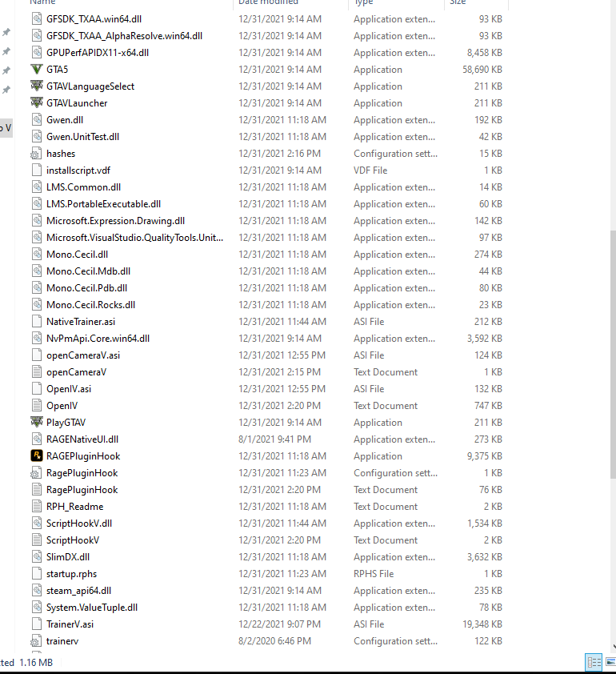Select Microsoft.VisualStudio.QualityTools.Unit... file name

tap(135, 237)
